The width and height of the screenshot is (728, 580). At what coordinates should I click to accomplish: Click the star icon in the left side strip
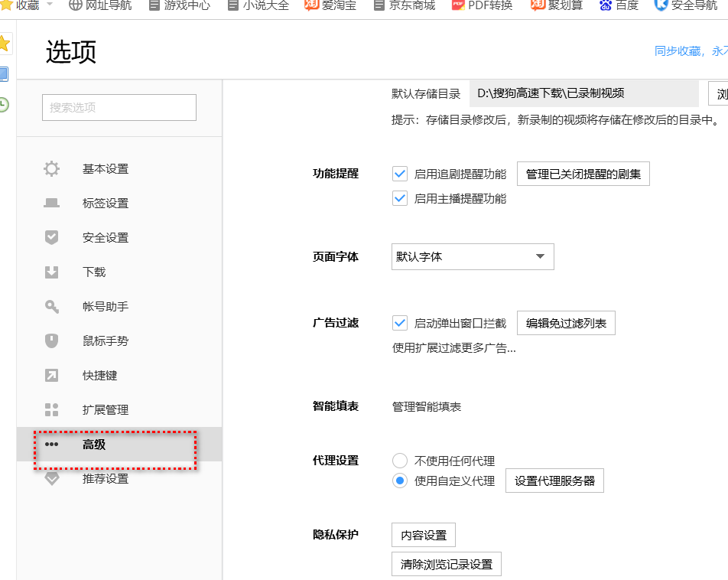pos(4,44)
